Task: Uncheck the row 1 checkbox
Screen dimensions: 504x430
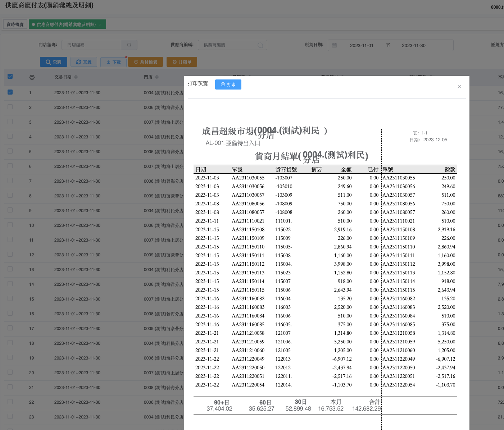Action: click(x=10, y=92)
